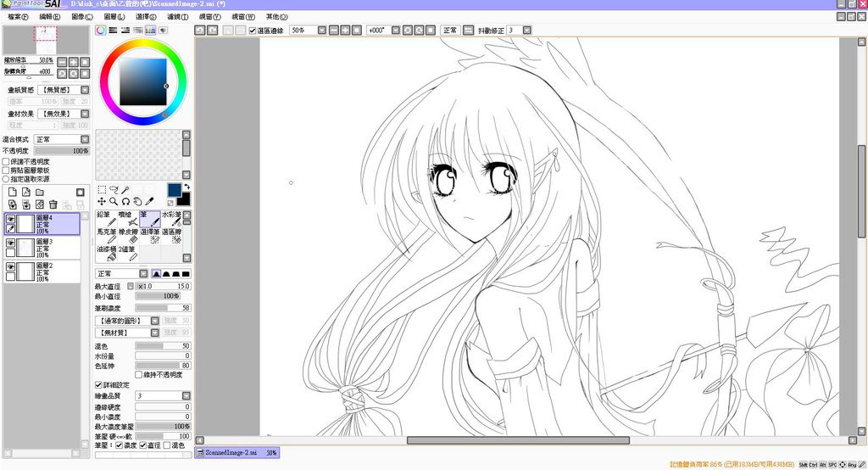Open the 編輯(E) Edit menu
Viewport: 868px width, 470px height.
click(50, 17)
